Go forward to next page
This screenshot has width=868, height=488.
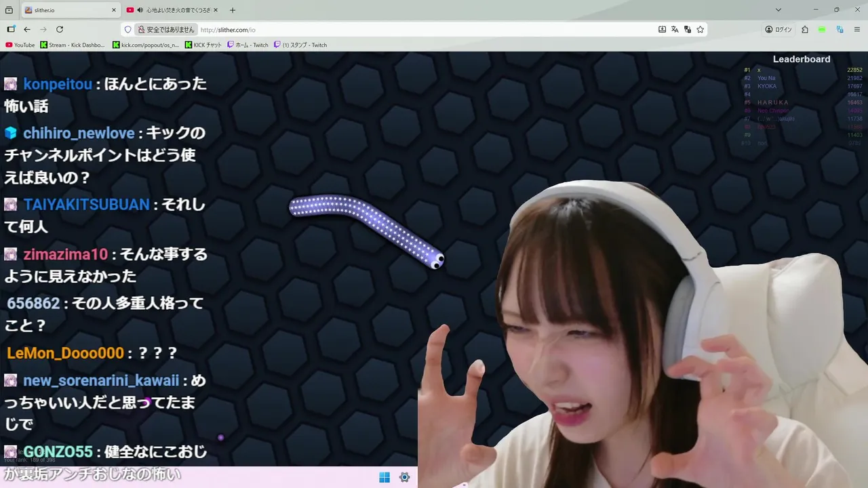[x=43, y=29]
